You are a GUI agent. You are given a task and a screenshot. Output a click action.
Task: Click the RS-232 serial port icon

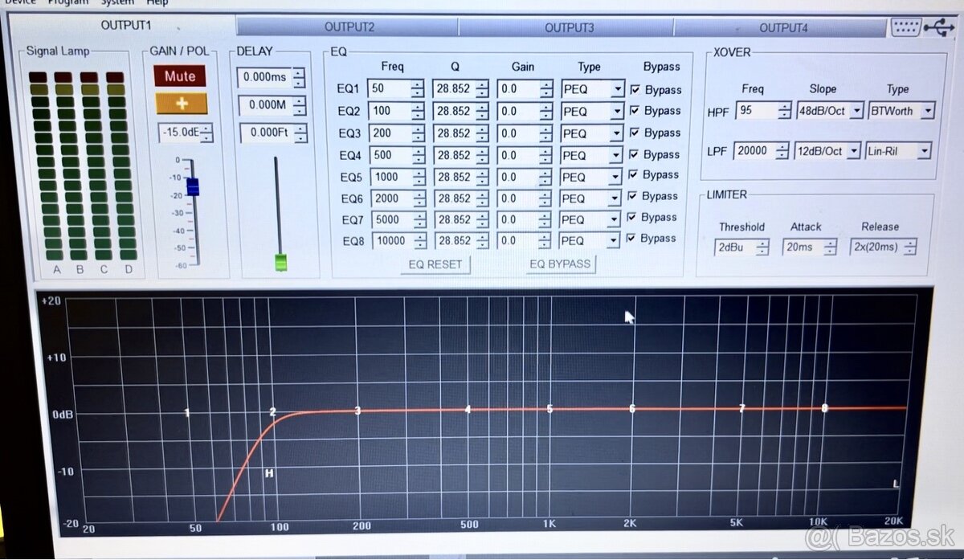[x=906, y=27]
